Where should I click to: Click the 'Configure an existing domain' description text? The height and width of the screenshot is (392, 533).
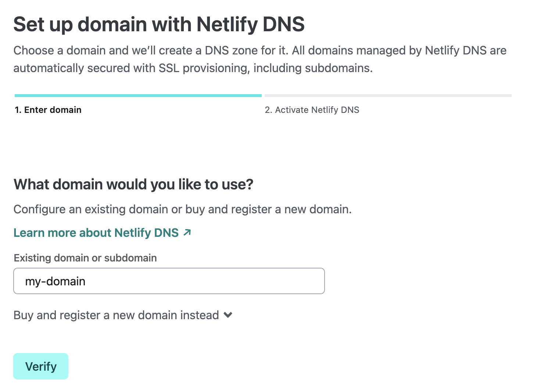(x=183, y=209)
